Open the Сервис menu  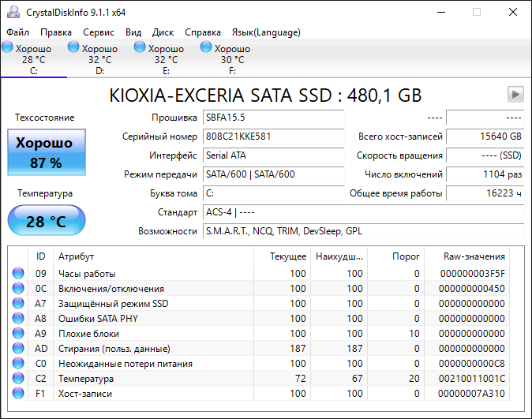(x=99, y=32)
